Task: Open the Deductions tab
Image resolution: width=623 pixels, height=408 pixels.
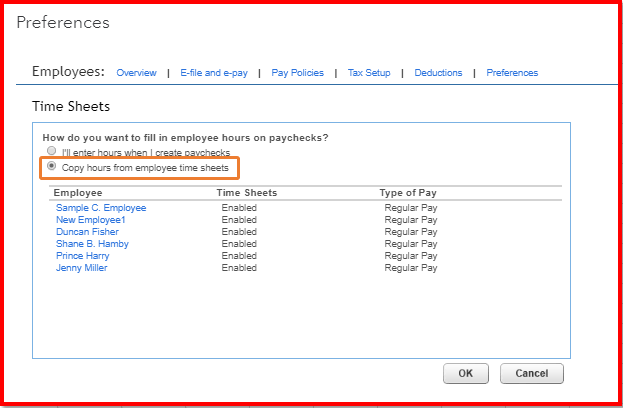Action: [439, 73]
